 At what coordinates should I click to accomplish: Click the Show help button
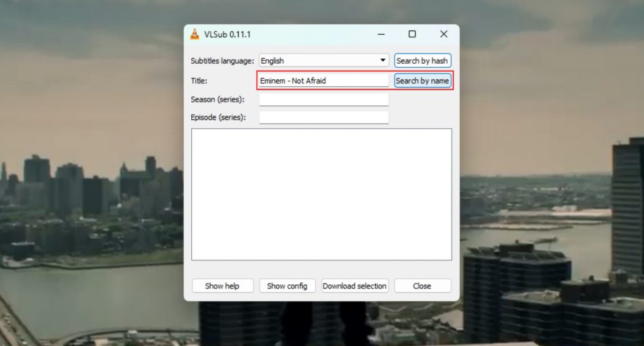click(222, 286)
